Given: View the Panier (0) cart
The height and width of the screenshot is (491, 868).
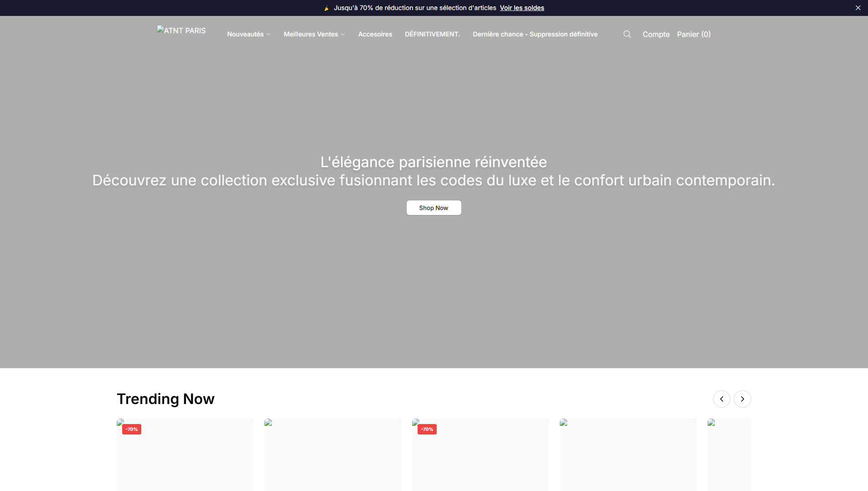Looking at the screenshot, I should pos(694,34).
